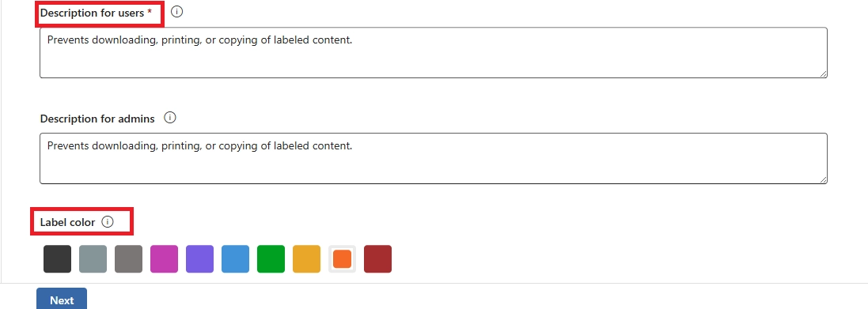The height and width of the screenshot is (309, 868).
Task: Choose the yellow-gold label color swatch
Action: click(307, 258)
